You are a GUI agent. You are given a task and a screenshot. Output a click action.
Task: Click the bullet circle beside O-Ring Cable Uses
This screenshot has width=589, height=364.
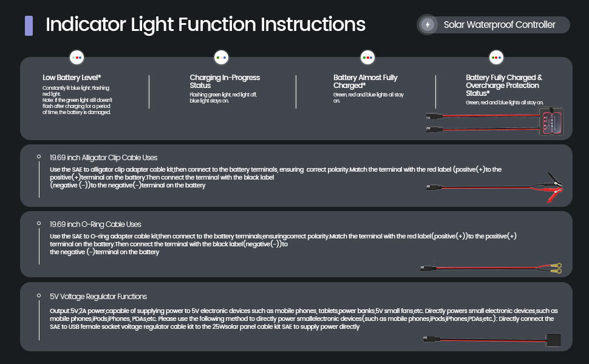[x=39, y=223]
